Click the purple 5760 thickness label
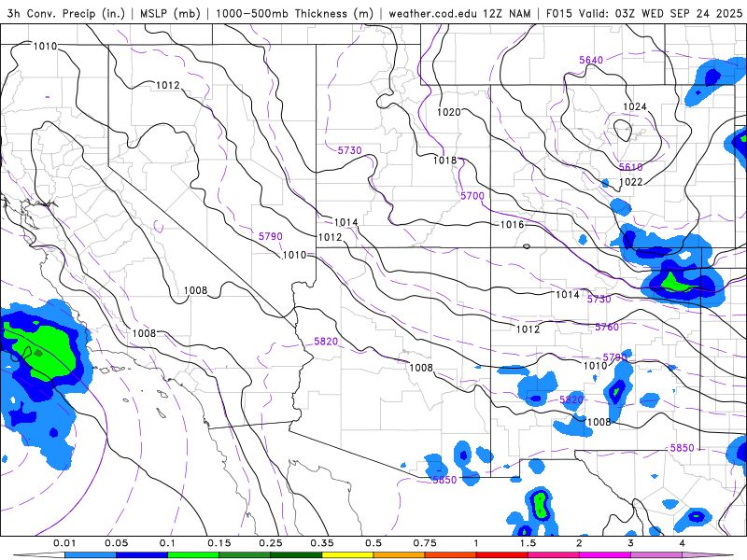 pos(606,328)
